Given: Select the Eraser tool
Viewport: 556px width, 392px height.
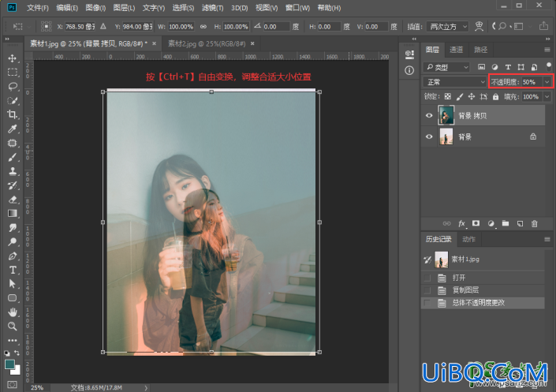Looking at the screenshot, I should pyautogui.click(x=13, y=200).
